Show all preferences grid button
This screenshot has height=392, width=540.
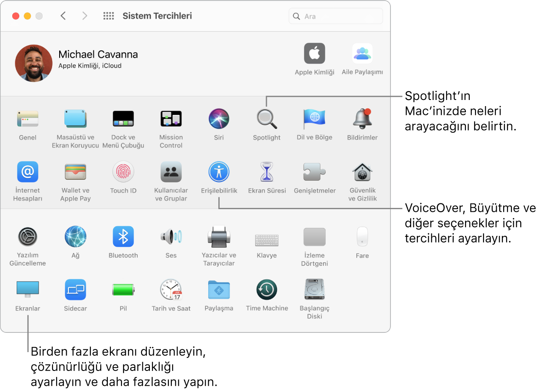(108, 16)
